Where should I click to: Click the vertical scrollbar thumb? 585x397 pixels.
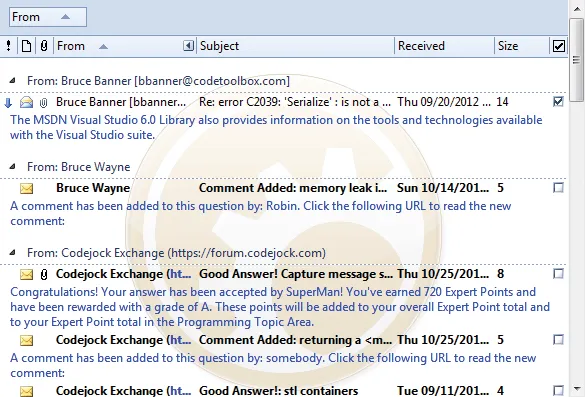tap(577, 59)
